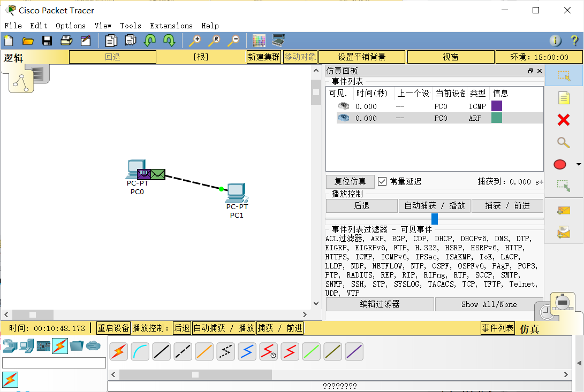Choose the Select tool in right toolbar
584x392 pixels.
(564, 76)
